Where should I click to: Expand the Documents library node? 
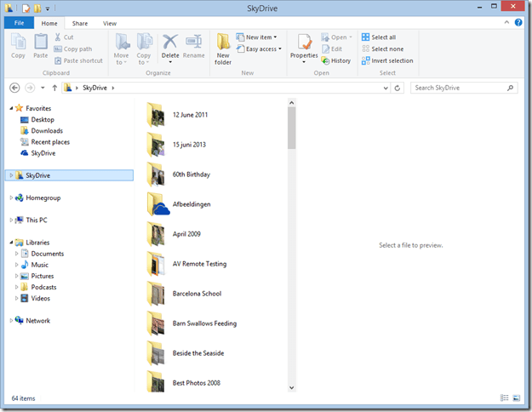(x=16, y=254)
